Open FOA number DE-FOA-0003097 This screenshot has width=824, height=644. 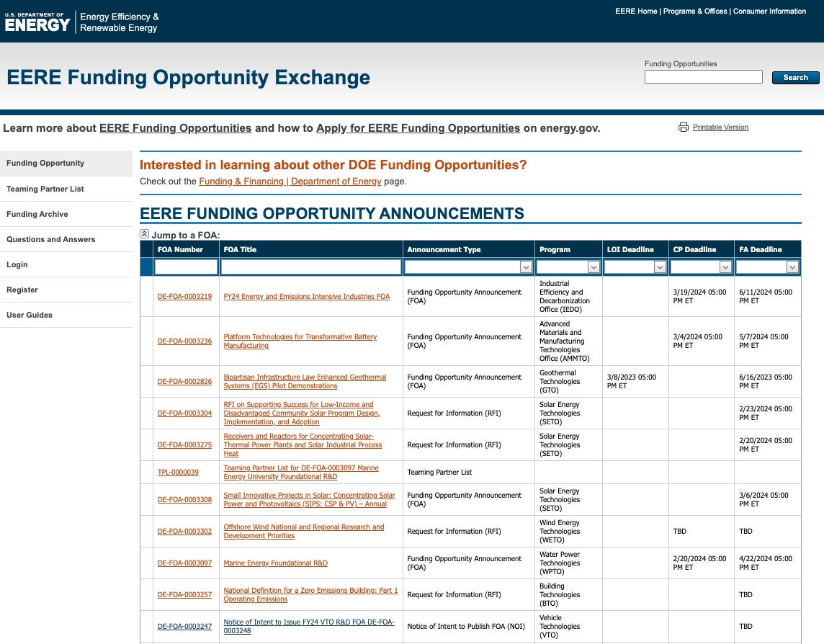pyautogui.click(x=184, y=563)
